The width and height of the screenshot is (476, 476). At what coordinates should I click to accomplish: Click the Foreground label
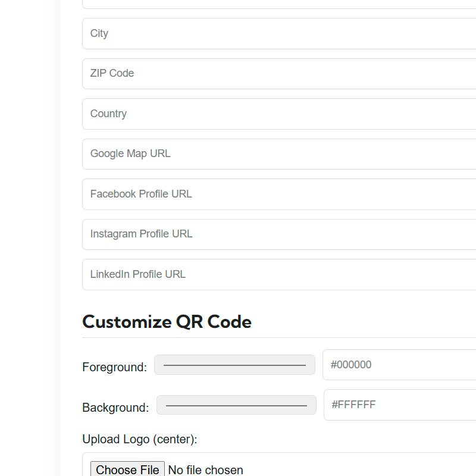pyautogui.click(x=114, y=368)
